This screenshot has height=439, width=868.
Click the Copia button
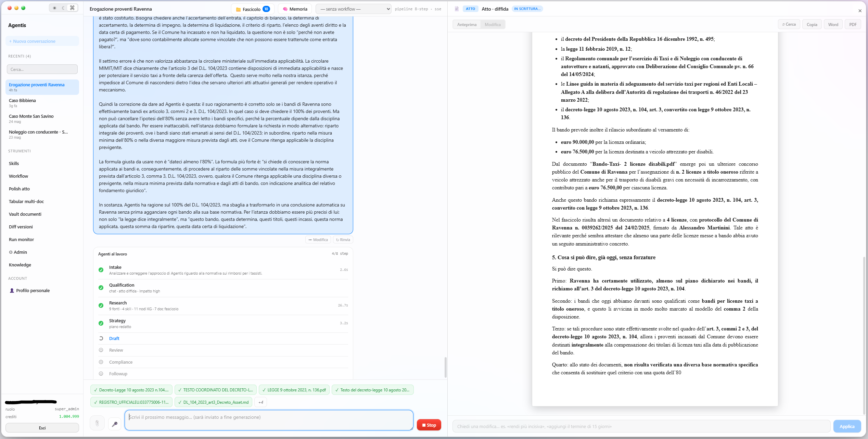pyautogui.click(x=812, y=24)
